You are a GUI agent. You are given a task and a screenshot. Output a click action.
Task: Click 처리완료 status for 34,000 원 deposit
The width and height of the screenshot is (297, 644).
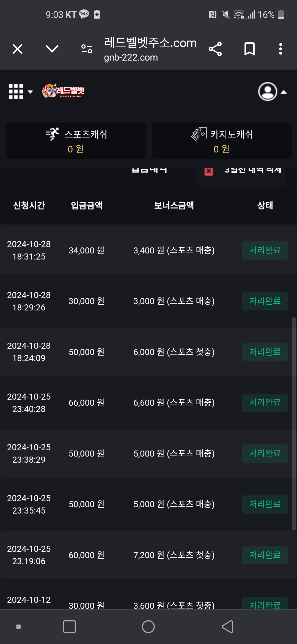(x=265, y=250)
